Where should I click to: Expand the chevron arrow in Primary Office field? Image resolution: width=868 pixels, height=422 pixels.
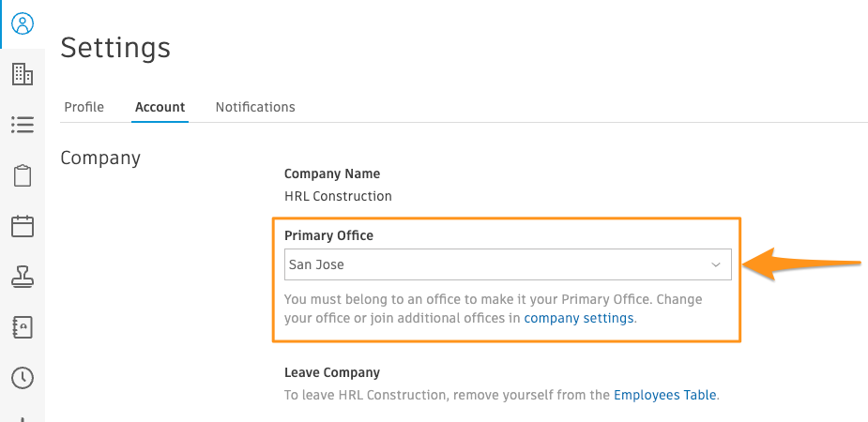(716, 264)
